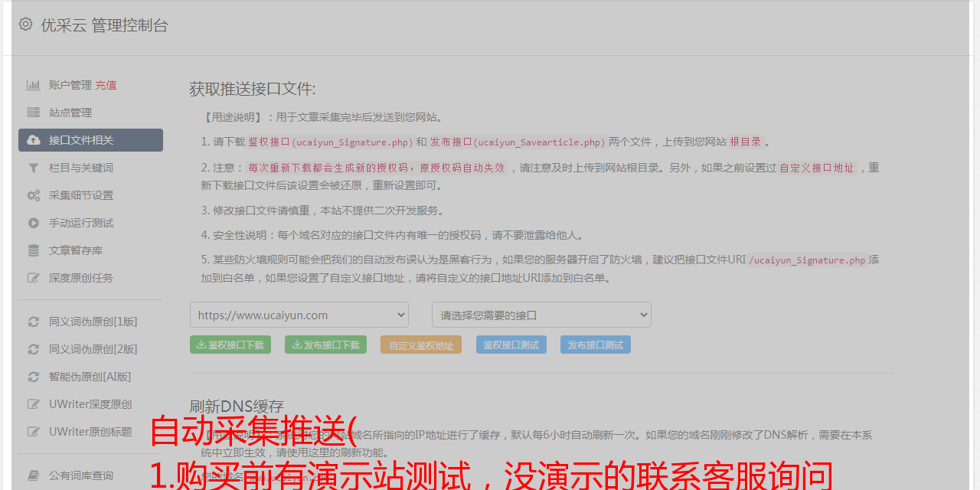Click the 鉴权接口(ucaiyun_Signature.php) code text
This screenshot has width=980, height=490.
coord(331,142)
